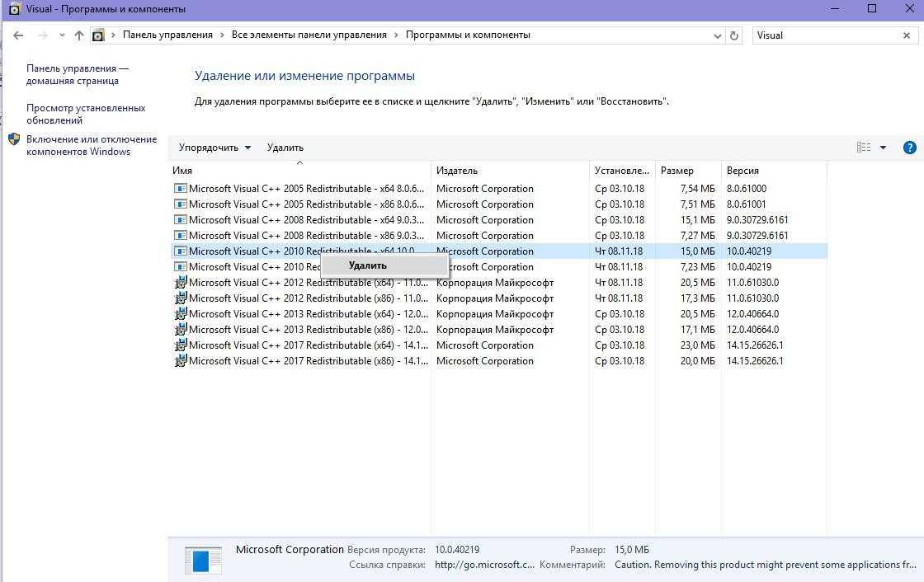Click the view mode icon in toolbar
The image size is (924, 582).
pyautogui.click(x=864, y=148)
